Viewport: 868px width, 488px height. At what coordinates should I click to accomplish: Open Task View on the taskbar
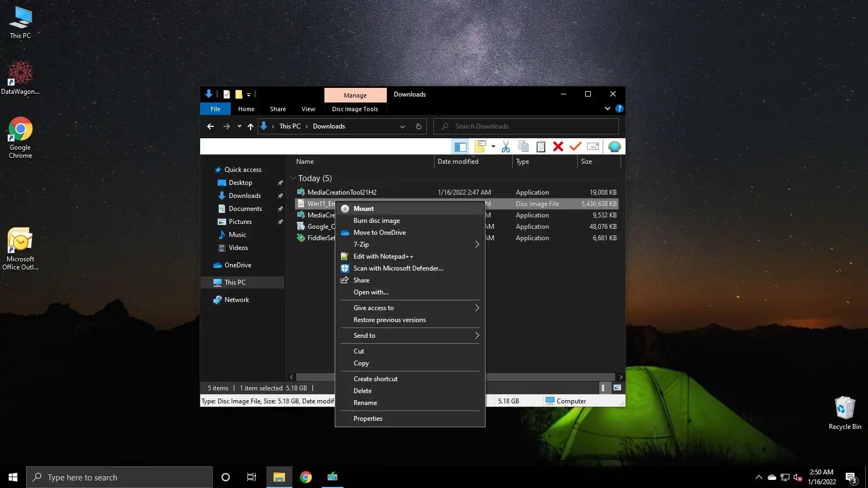(x=251, y=477)
